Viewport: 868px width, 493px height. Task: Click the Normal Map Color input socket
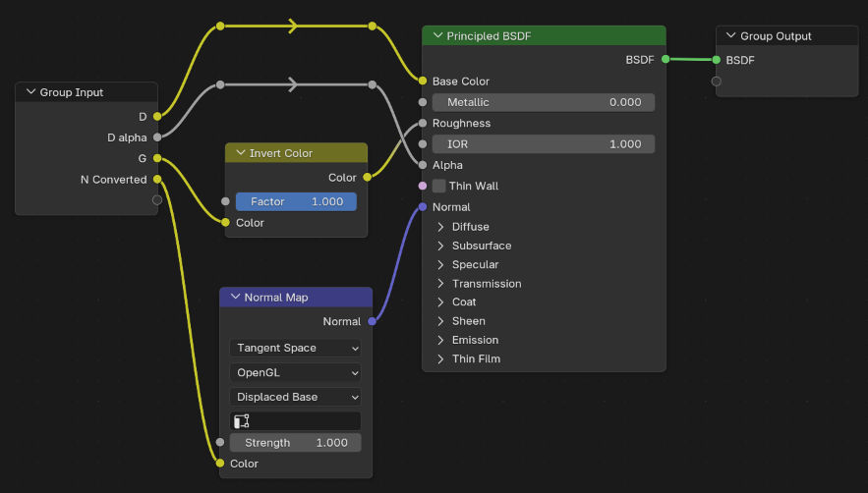pos(220,464)
